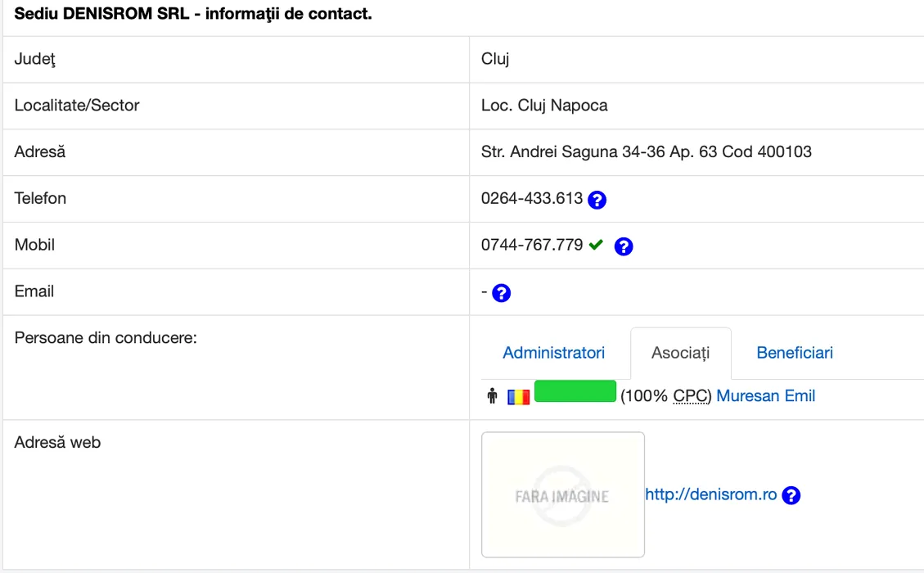Open the help icon in the Email row

pos(501,292)
